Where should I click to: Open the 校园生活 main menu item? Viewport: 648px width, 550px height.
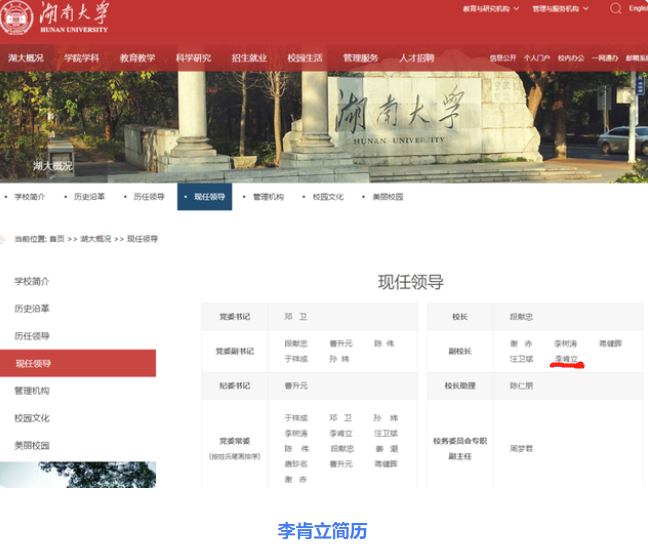pos(305,58)
